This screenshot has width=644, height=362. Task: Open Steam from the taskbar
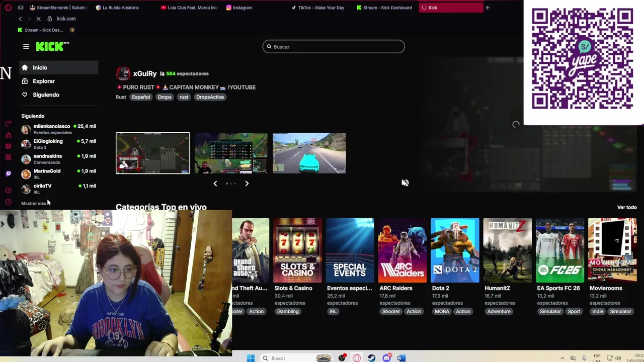coord(371,358)
